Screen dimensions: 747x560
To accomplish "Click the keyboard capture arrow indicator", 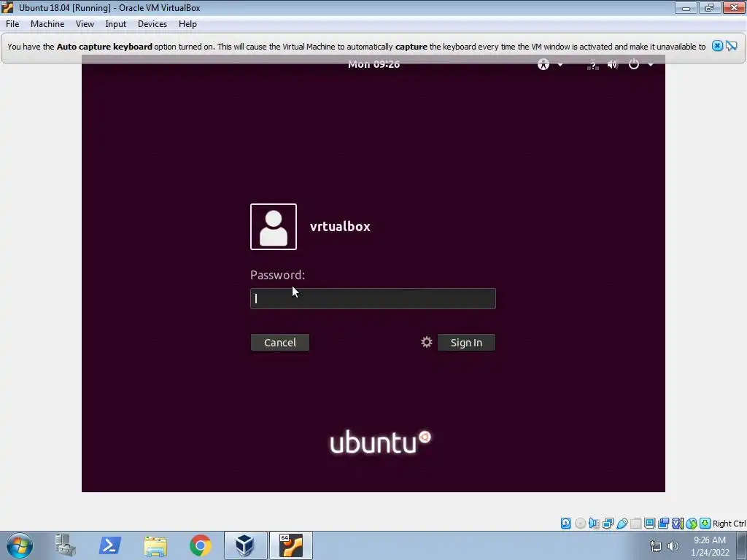I will tap(705, 524).
